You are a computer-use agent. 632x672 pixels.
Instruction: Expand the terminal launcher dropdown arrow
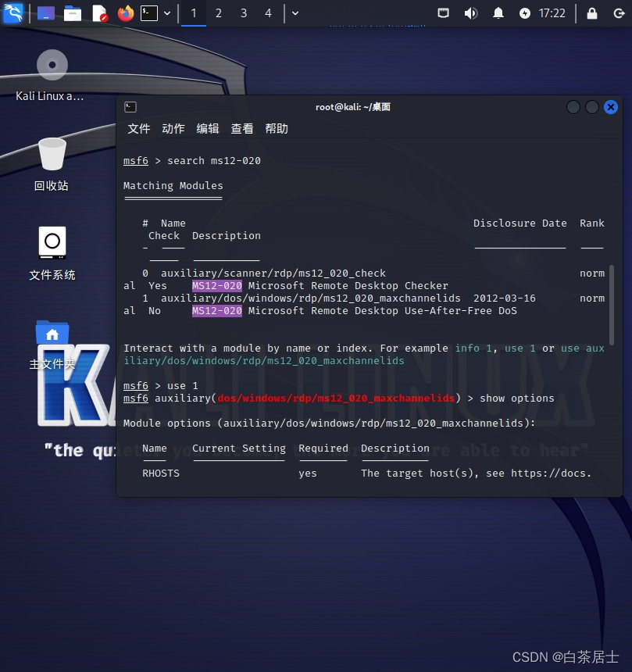pos(167,13)
